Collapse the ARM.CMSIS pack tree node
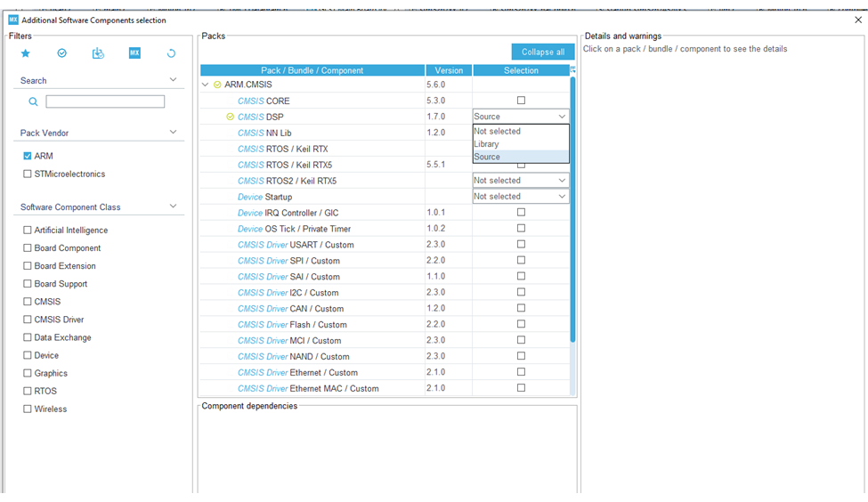The width and height of the screenshot is (868, 502). [x=206, y=85]
